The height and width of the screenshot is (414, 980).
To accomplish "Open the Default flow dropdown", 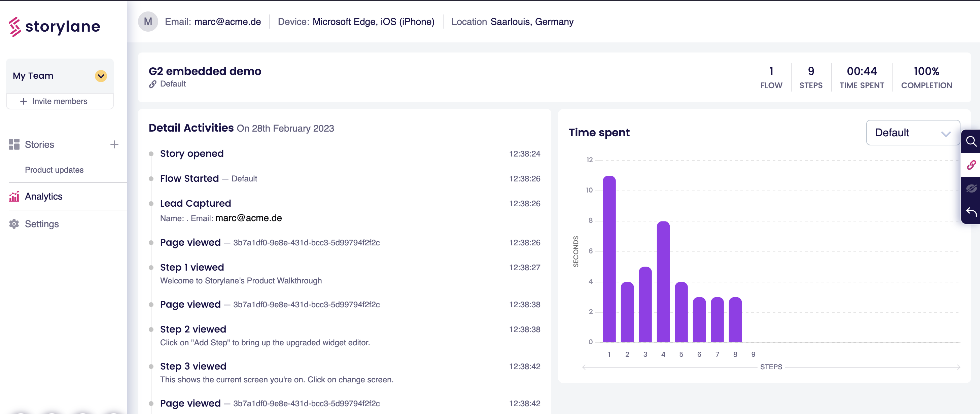I will tap(912, 133).
